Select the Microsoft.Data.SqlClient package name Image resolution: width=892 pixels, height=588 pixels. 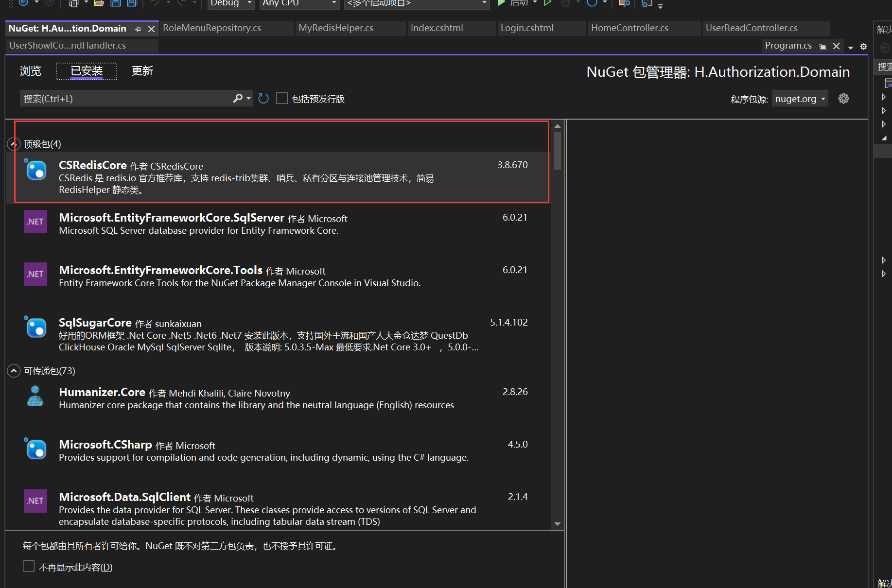point(125,497)
